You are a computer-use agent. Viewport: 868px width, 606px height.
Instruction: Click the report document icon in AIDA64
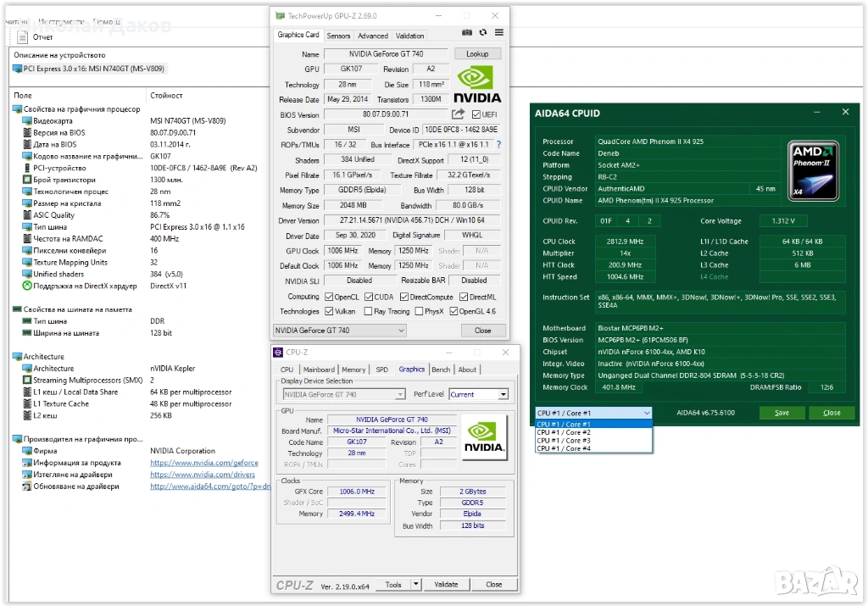[x=22, y=37]
